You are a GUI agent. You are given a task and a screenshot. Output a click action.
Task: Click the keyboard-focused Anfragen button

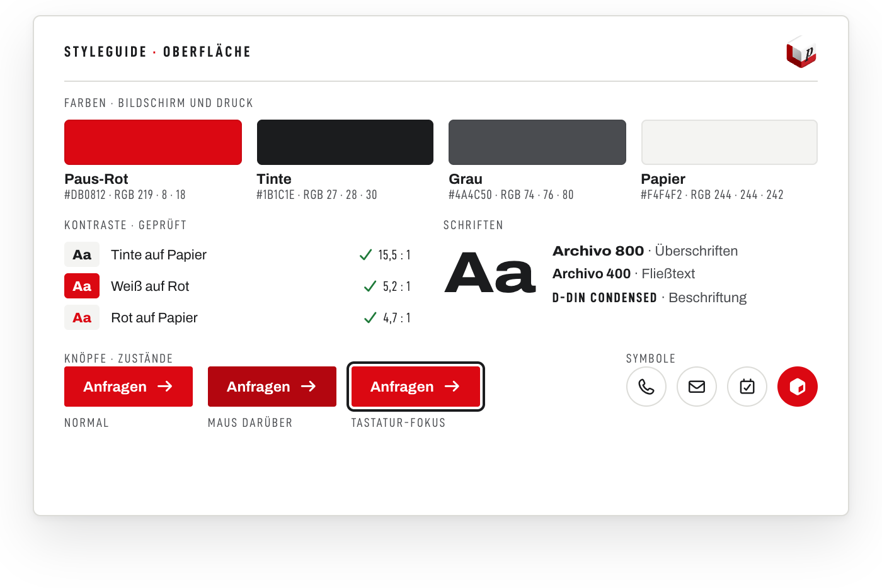coord(416,387)
